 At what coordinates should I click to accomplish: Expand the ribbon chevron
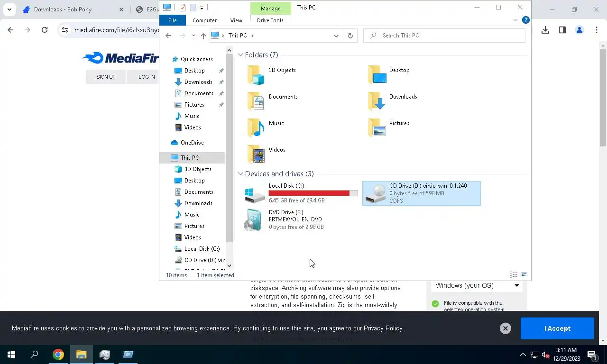[515, 20]
